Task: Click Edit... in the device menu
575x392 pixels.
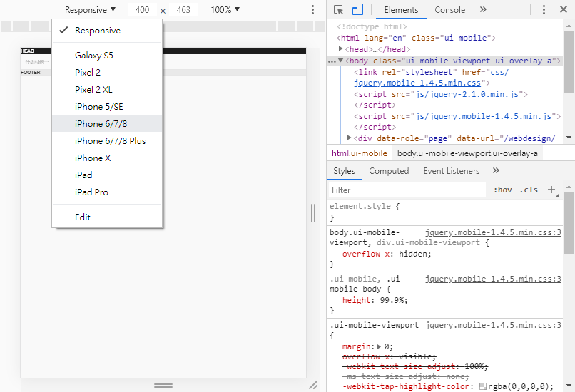Action: 86,217
